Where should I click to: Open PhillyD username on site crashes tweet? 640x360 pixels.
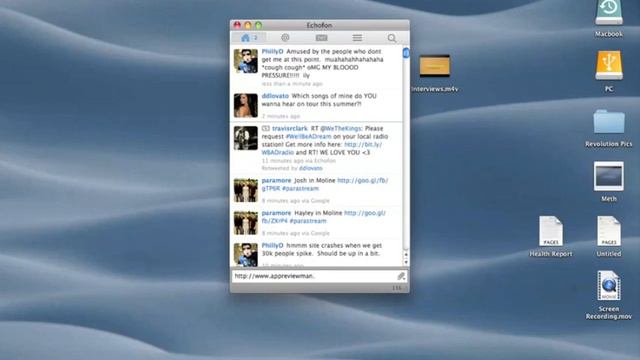point(272,245)
